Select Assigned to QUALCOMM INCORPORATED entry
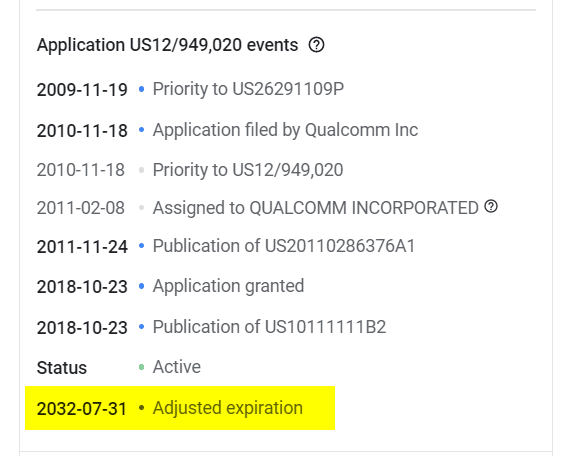Image resolution: width=565 pixels, height=456 pixels. [x=316, y=208]
